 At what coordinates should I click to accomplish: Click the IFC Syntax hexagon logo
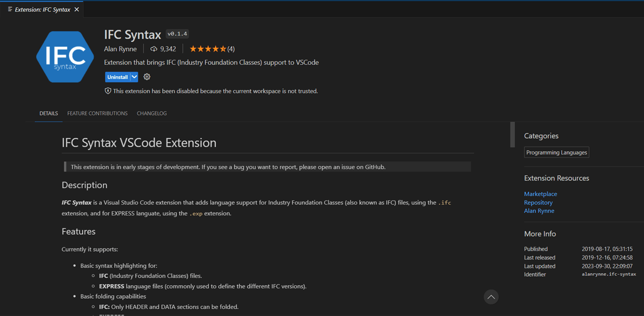pos(65,57)
